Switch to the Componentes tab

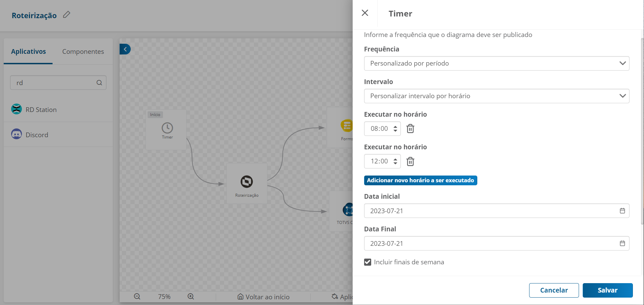[83, 51]
